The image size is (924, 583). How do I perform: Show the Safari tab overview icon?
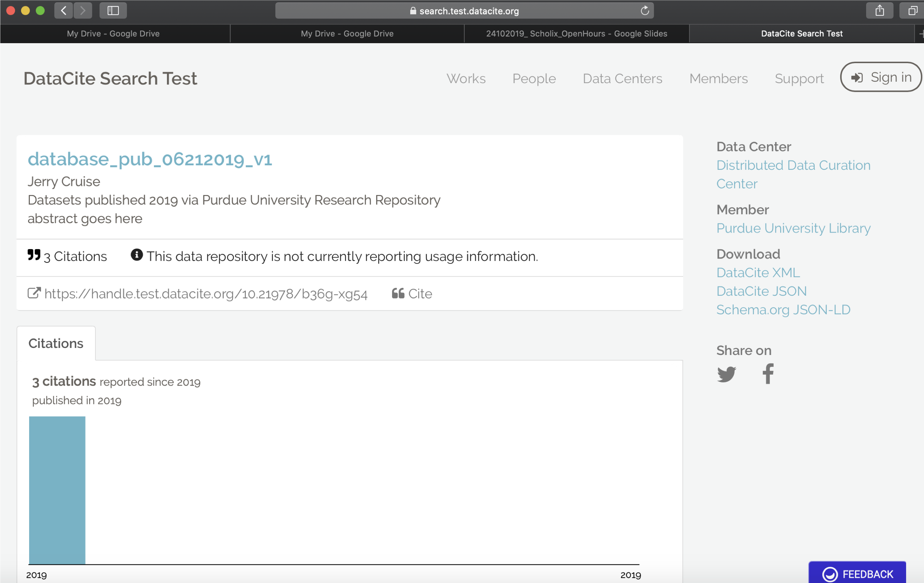pos(912,11)
